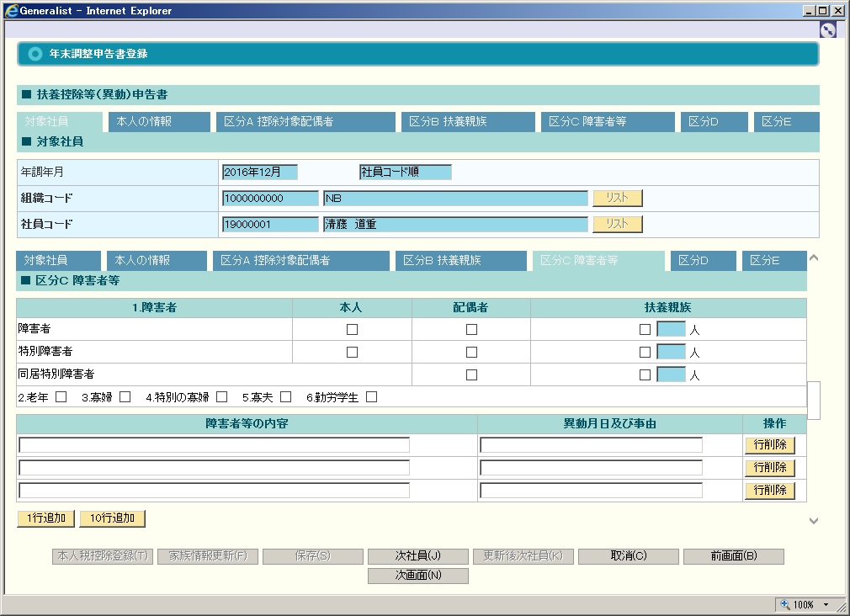Check 障害者 checkbox under 本人 column
Screen dimensions: 850x616
[352, 329]
